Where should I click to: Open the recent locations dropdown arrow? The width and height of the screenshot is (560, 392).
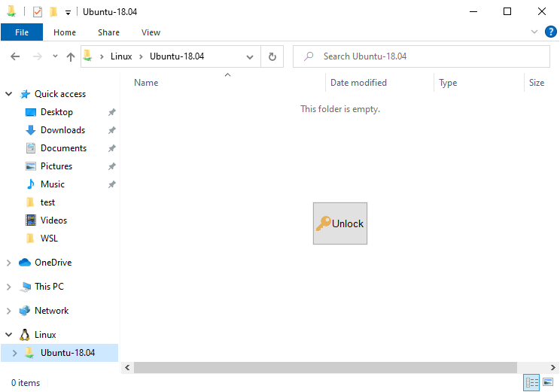(x=55, y=56)
